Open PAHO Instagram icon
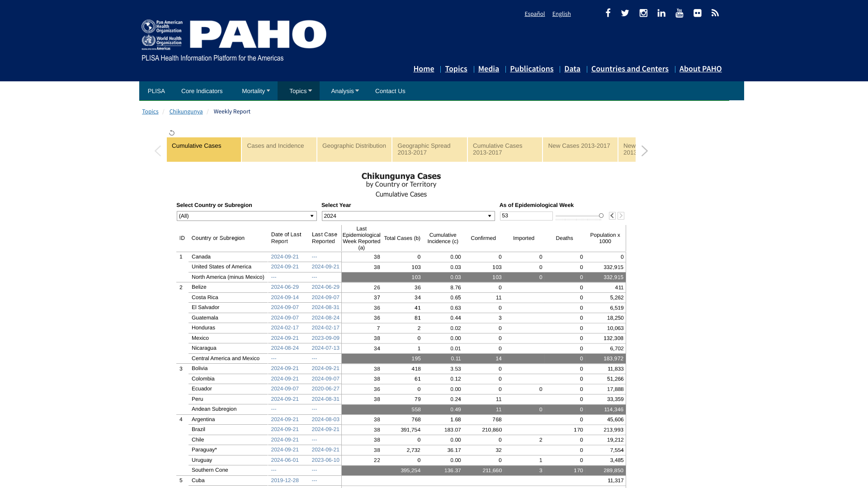The width and height of the screenshot is (868, 488). pyautogui.click(x=643, y=13)
